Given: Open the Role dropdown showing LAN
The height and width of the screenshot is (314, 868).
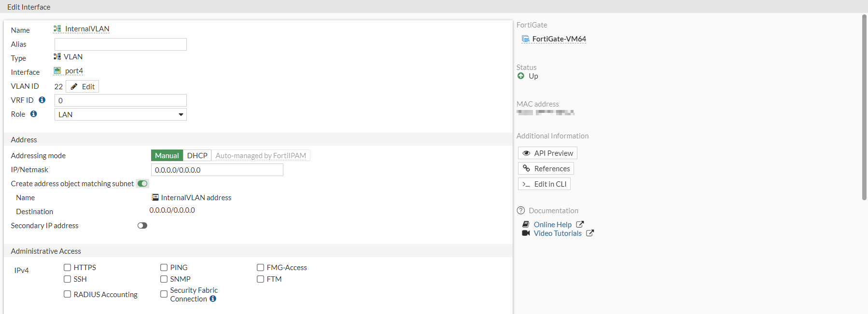Looking at the screenshot, I should (x=120, y=114).
